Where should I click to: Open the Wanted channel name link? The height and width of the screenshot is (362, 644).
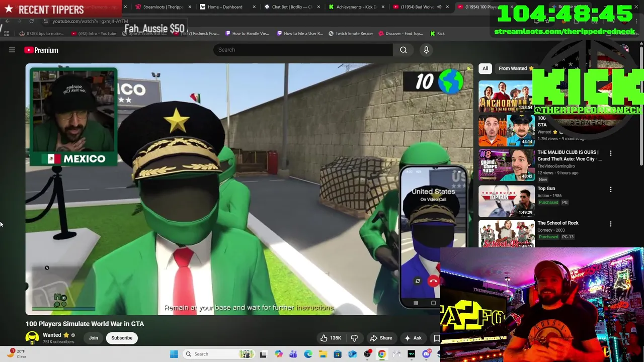pyautogui.click(x=52, y=335)
